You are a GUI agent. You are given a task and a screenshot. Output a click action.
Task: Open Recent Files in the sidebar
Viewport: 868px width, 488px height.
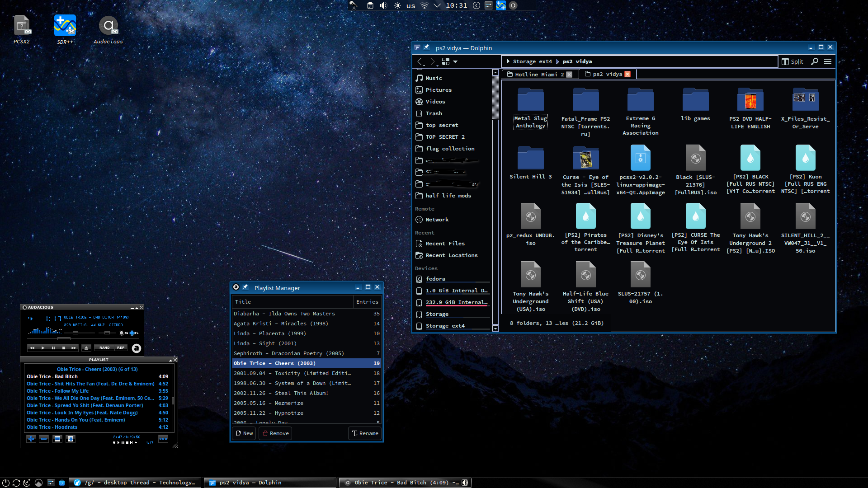(x=452, y=244)
